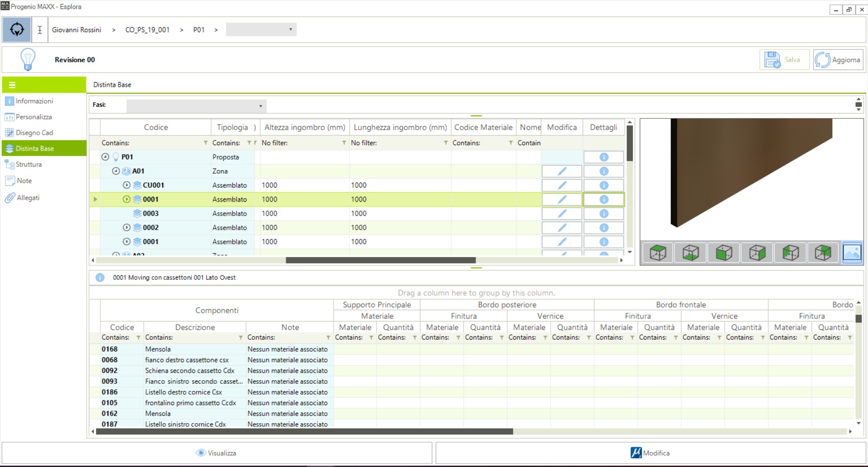Expand the 0002 tree node
This screenshot has height=467, width=868.
127,227
